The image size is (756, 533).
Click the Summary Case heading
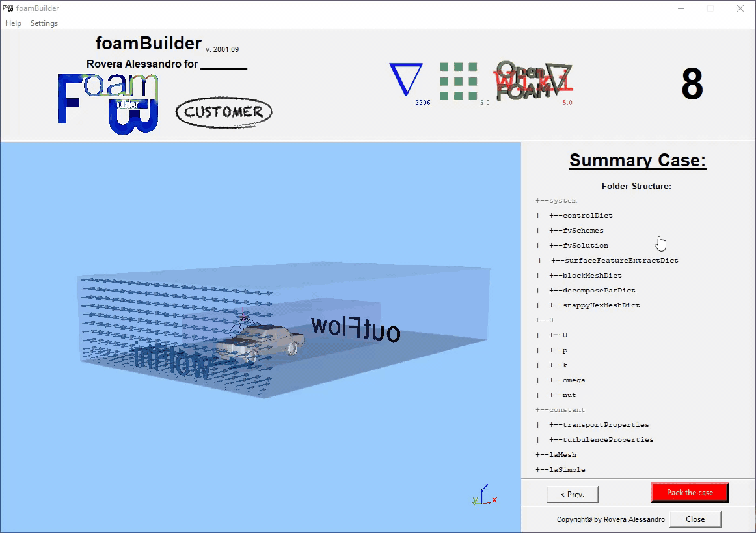click(638, 161)
